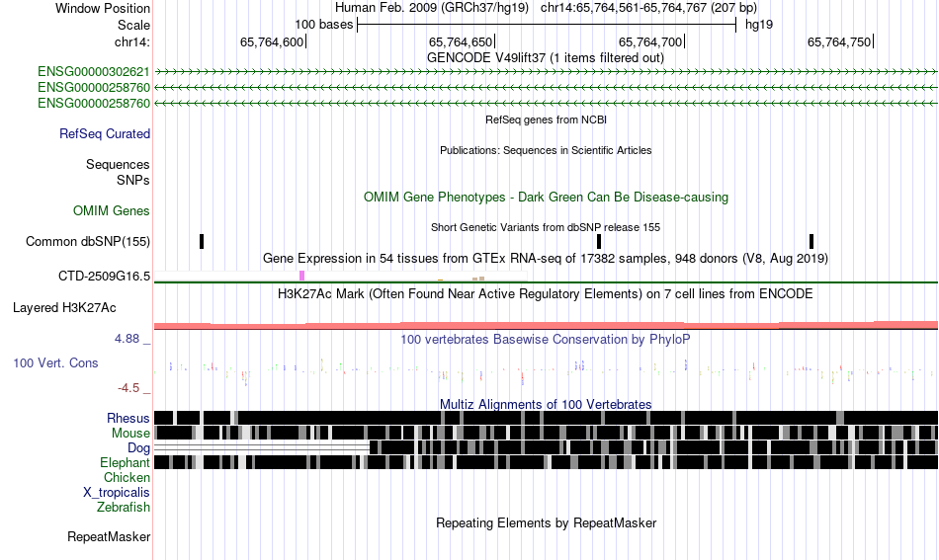This screenshot has width=939, height=560.
Task: Click the ENSG00000302621 gene track label
Action: click(x=94, y=72)
